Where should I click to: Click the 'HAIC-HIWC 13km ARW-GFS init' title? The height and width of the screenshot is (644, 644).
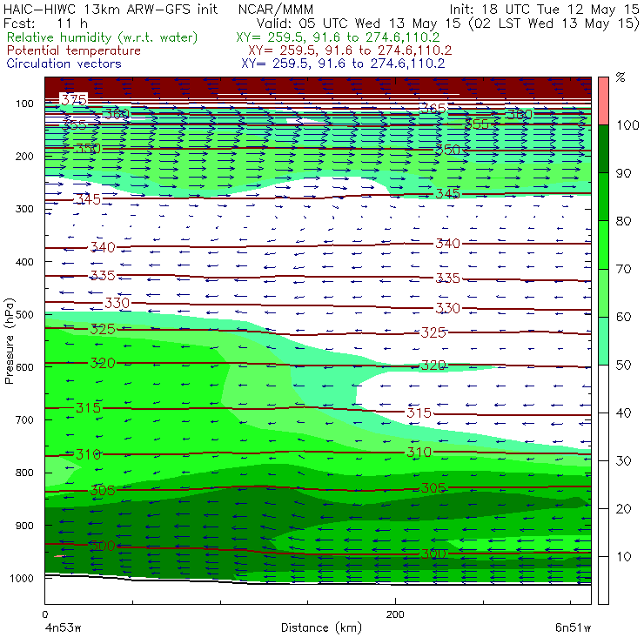pyautogui.click(x=111, y=9)
